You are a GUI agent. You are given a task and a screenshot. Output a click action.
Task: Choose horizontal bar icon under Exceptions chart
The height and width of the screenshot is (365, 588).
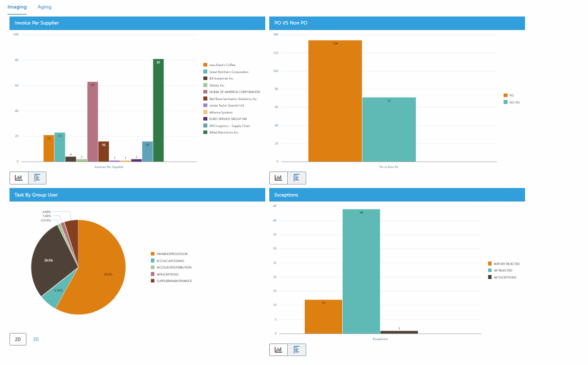click(x=297, y=349)
